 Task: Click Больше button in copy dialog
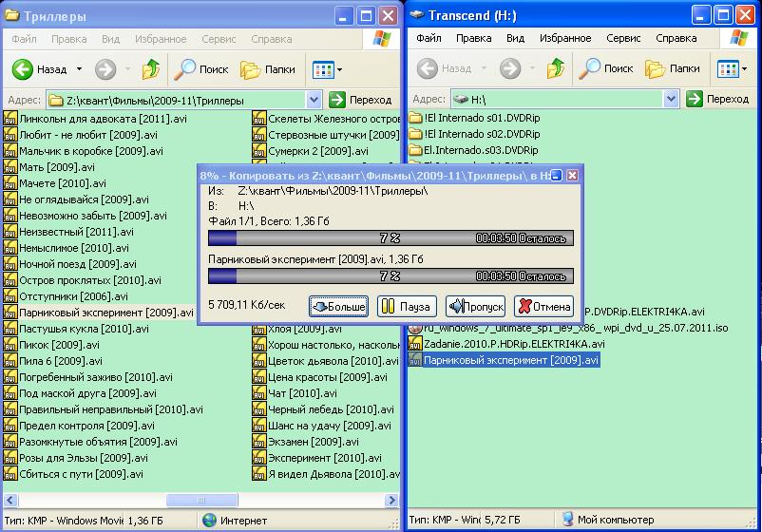339,306
